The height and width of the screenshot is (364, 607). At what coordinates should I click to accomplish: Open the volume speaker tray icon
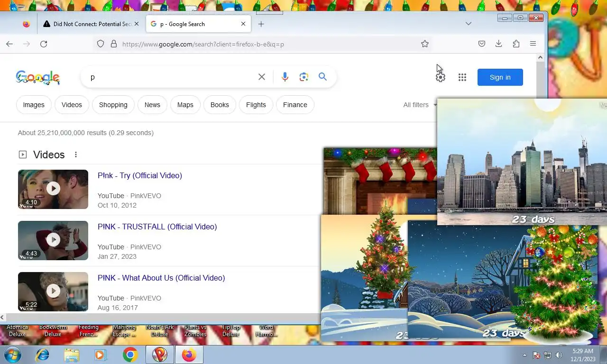pyautogui.click(x=559, y=355)
